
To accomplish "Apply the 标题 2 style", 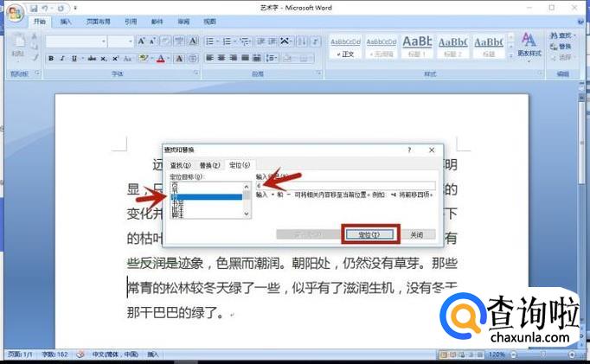I will (x=452, y=47).
